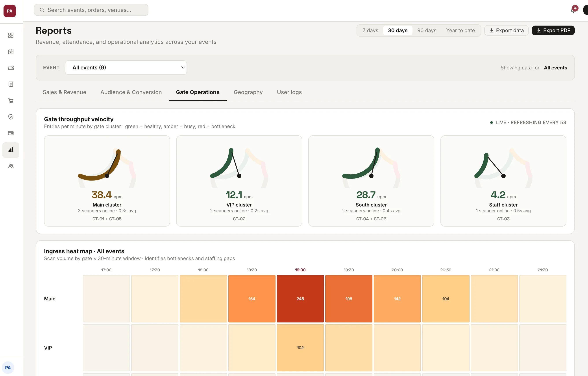The width and height of the screenshot is (588, 376).
Task: Click the 17:00 time column header
Action: (x=106, y=270)
